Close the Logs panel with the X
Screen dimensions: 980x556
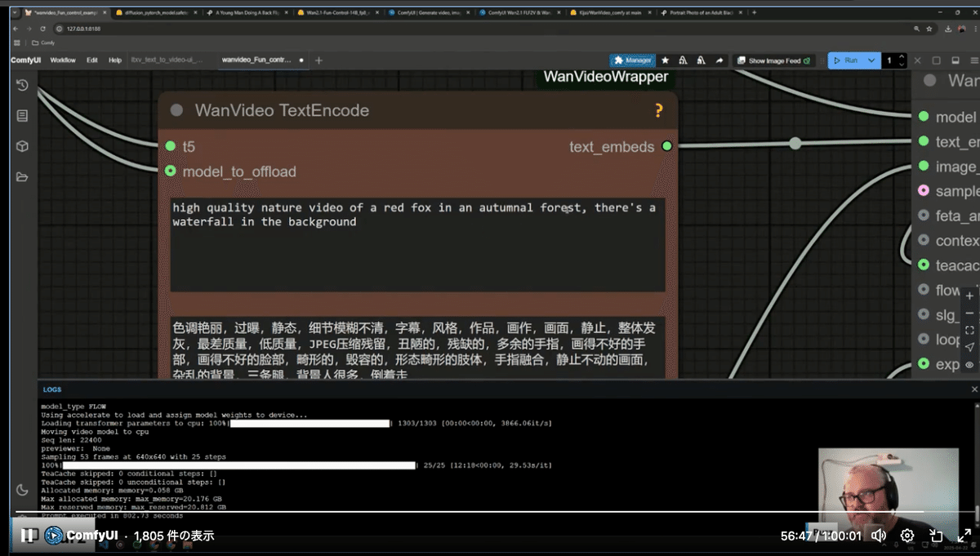tap(973, 389)
